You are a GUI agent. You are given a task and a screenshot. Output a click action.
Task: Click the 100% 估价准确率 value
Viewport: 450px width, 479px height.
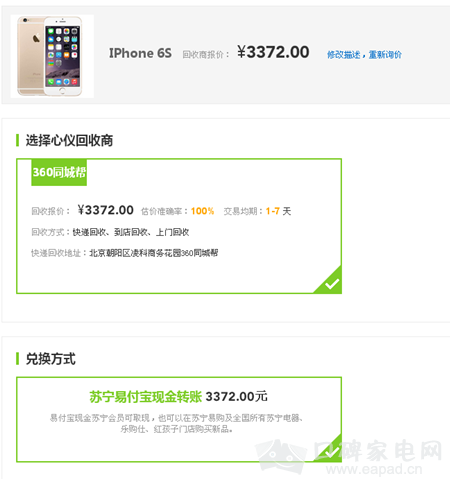(202, 211)
